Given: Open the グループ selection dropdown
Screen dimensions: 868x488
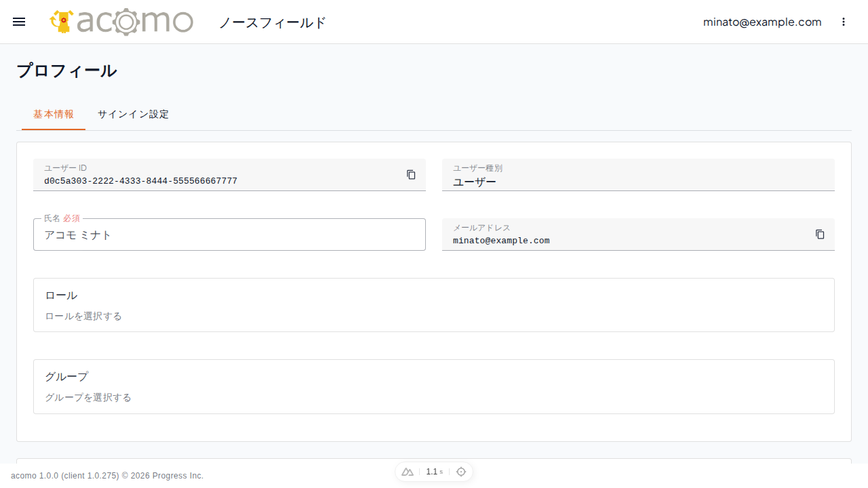Looking at the screenshot, I should (x=434, y=386).
